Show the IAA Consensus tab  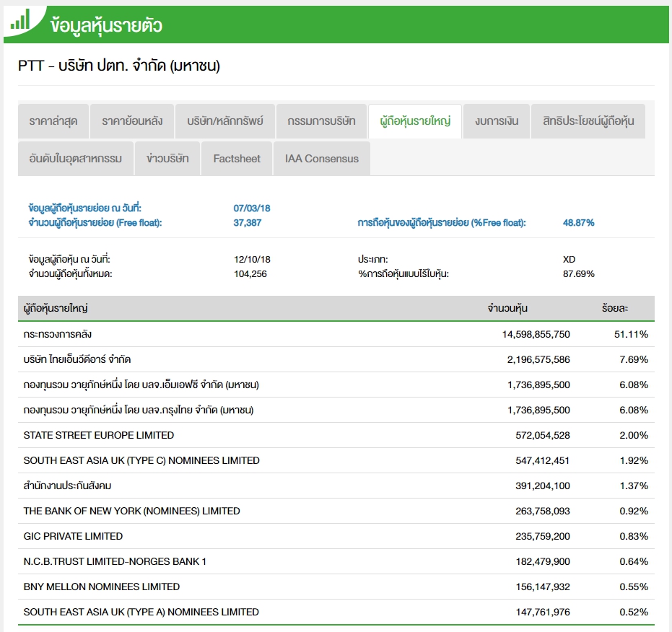point(322,159)
